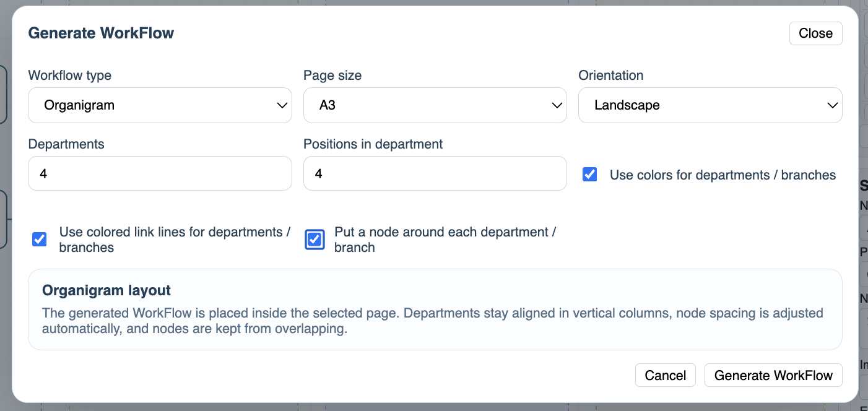Click the Page size label
Screen dimensions: 868x411
click(x=332, y=76)
